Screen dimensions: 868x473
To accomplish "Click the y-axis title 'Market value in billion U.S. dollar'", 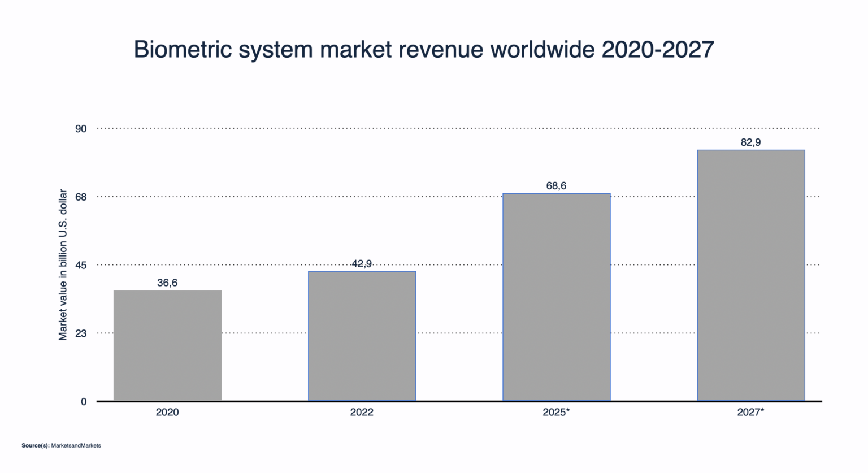I will click(x=63, y=264).
